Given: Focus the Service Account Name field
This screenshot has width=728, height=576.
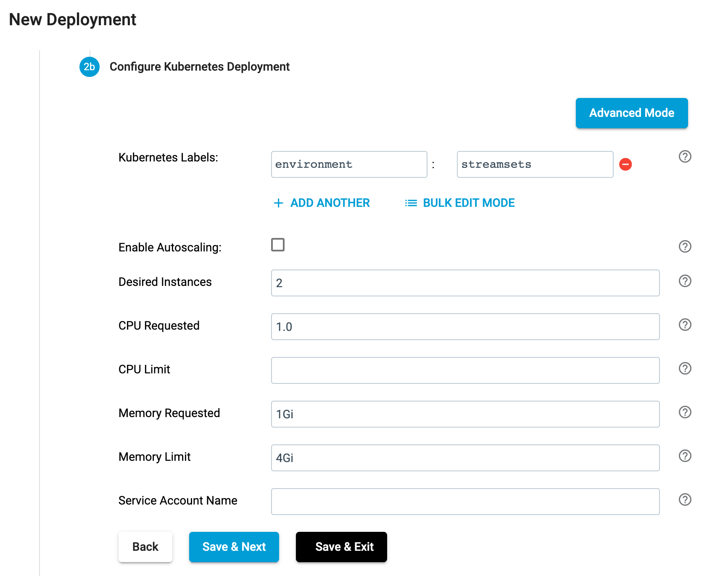Looking at the screenshot, I should (x=465, y=502).
